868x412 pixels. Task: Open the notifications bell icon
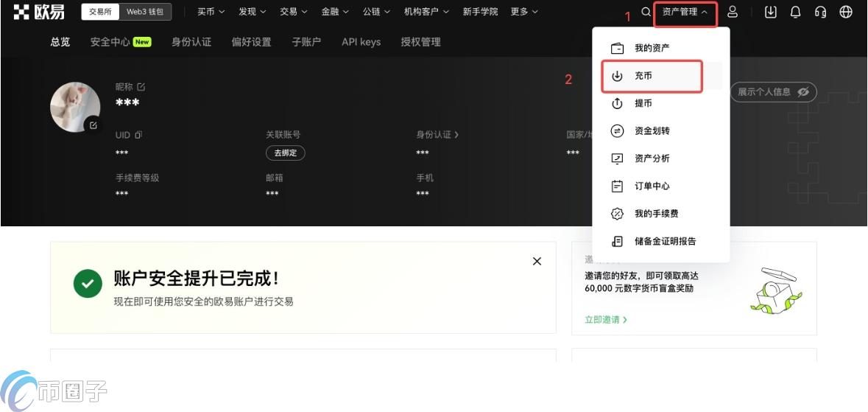coord(795,12)
